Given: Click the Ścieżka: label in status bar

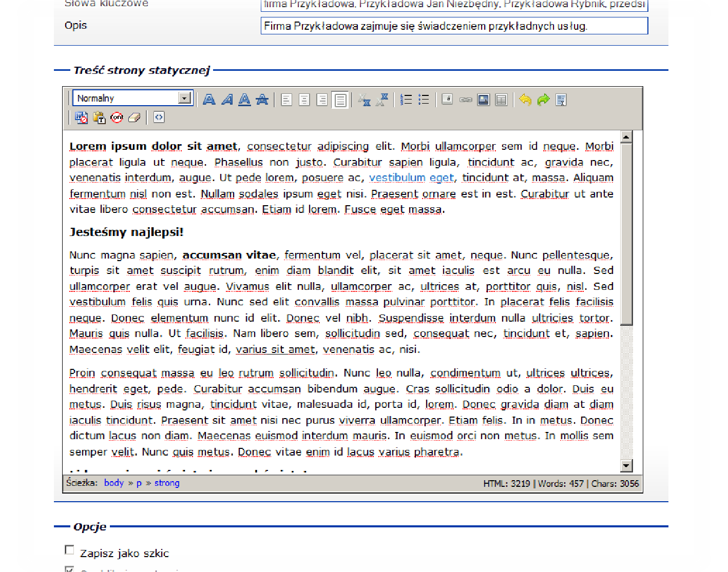Looking at the screenshot, I should point(82,483).
